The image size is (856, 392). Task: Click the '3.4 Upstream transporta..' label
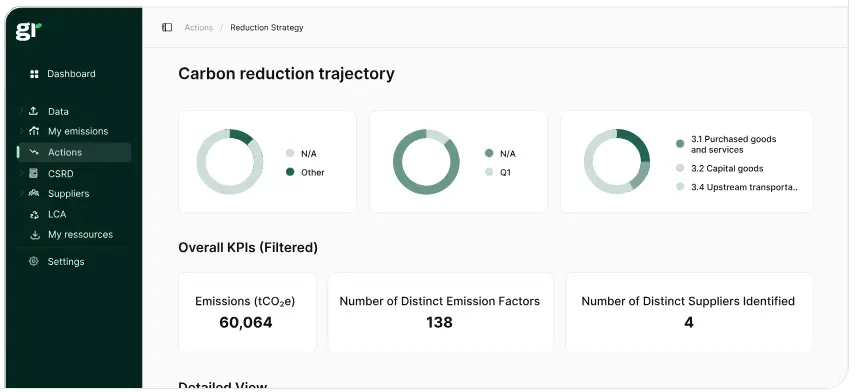coord(744,187)
